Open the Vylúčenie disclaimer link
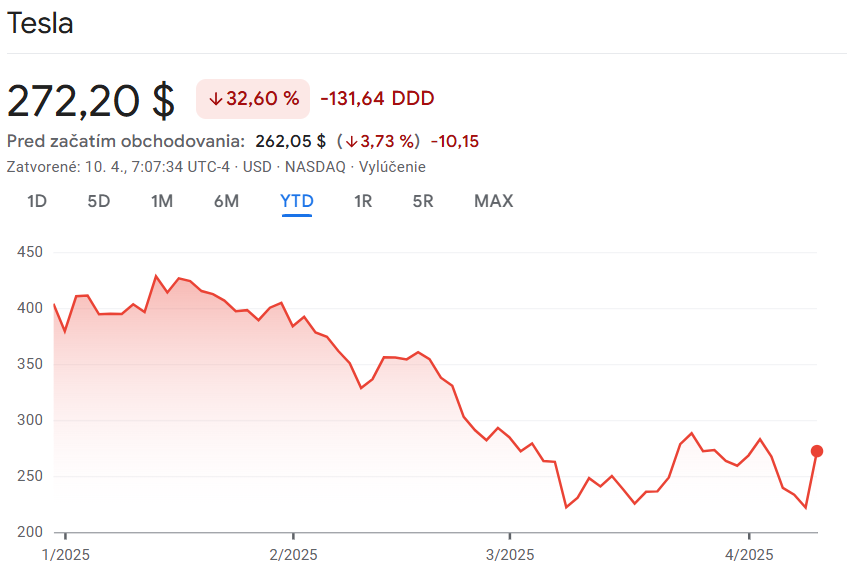 pos(392,167)
